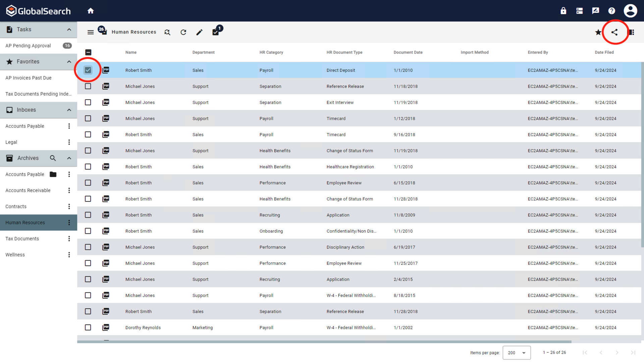Open the items per page dropdown
Image resolution: width=644 pixels, height=362 pixels.
517,353
